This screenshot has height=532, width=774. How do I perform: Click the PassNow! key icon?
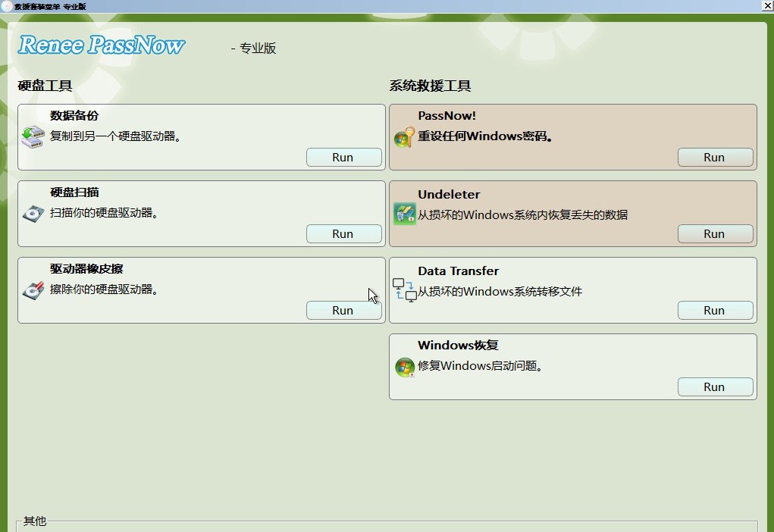click(x=404, y=137)
